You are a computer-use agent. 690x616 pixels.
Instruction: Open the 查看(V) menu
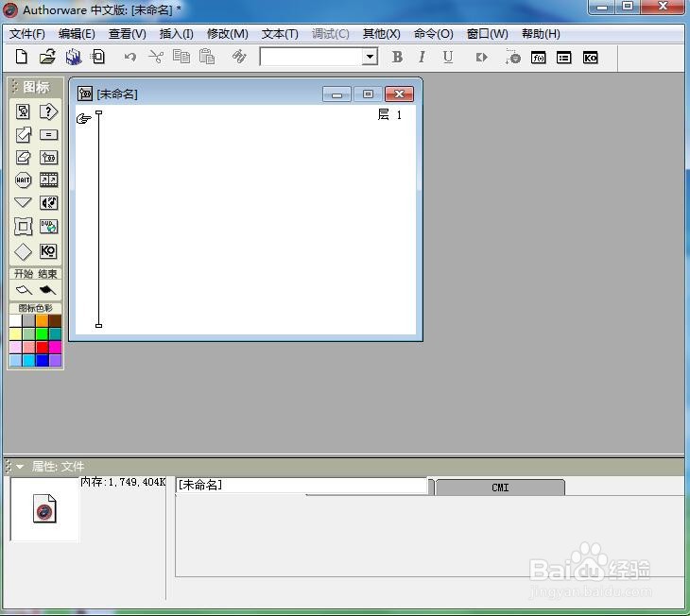coord(128,34)
